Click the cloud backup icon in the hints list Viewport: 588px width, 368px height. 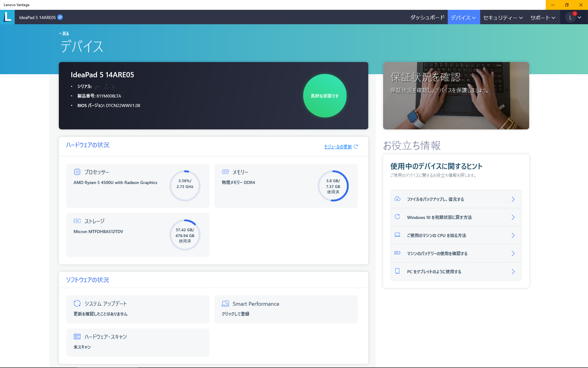pyautogui.click(x=397, y=199)
